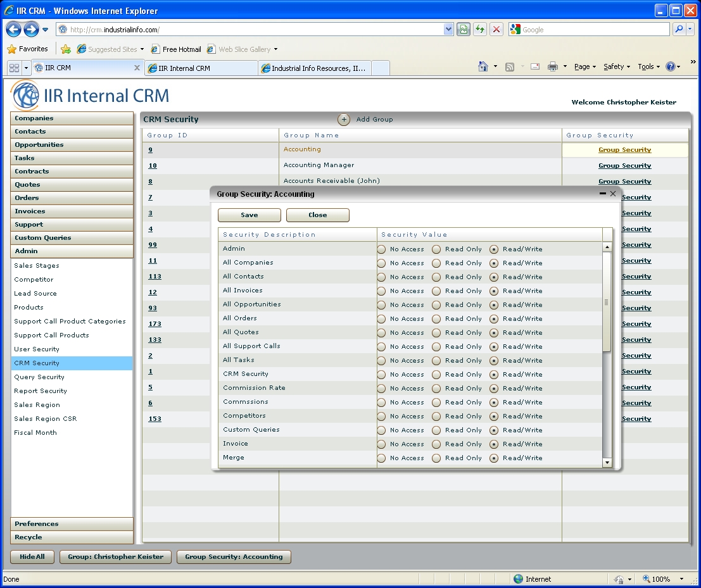Click the dialog scrollbar down arrow

click(607, 463)
